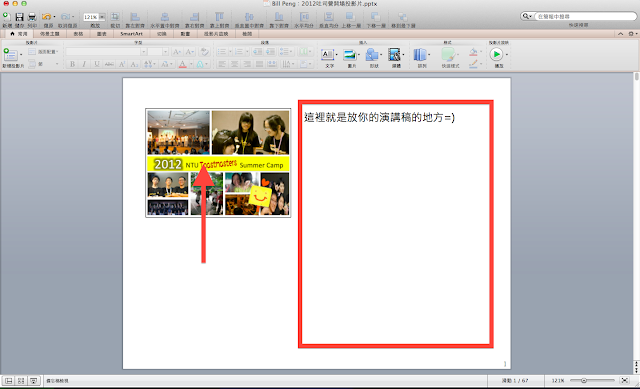Screen dimensions: 640x389
Task: Click the Bring Forward icon
Action: click(x=351, y=16)
